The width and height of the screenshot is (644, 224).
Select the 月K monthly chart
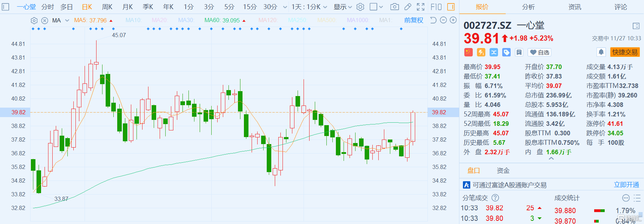pyautogui.click(x=128, y=7)
